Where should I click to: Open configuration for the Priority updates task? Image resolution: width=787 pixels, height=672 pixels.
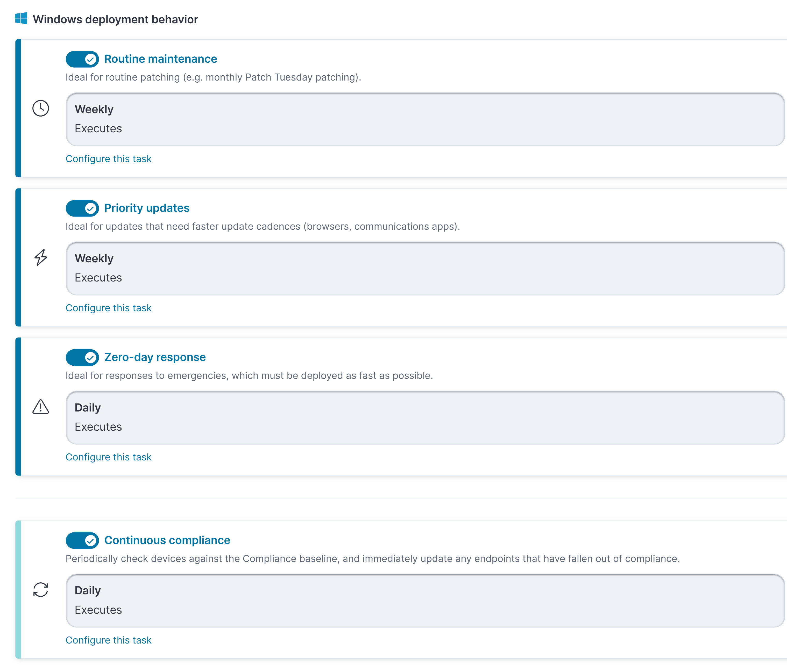point(109,308)
